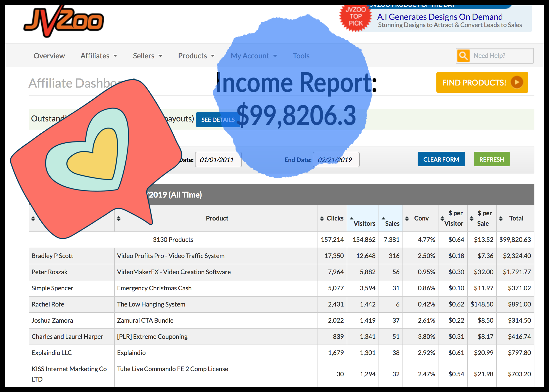Select Video Profits Pro - Video Traffic System

click(x=216, y=256)
